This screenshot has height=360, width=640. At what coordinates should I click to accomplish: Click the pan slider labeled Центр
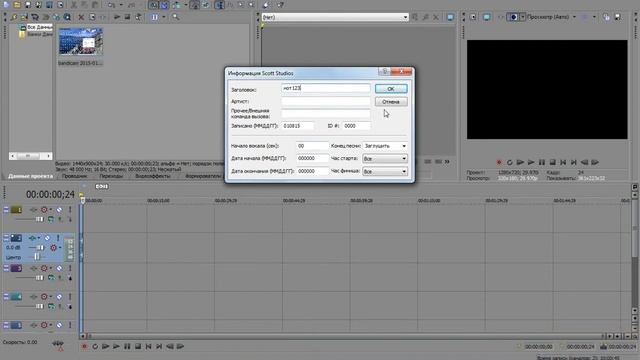click(x=37, y=257)
